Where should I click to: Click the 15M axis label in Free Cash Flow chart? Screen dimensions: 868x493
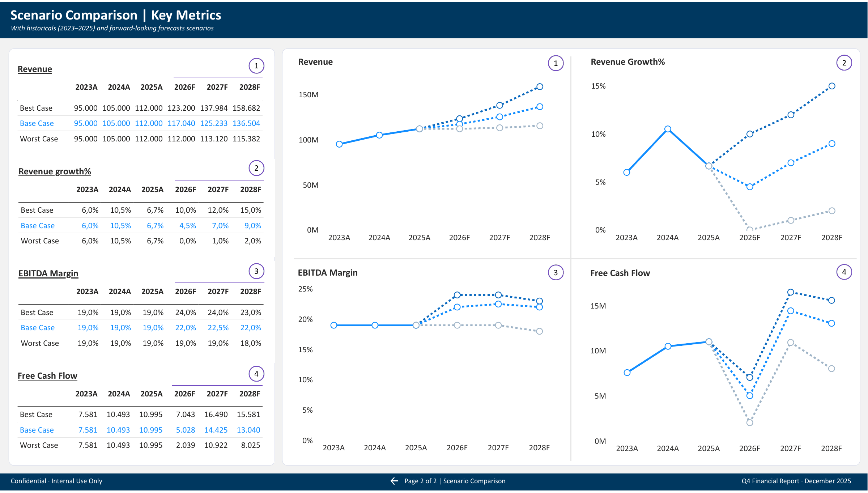click(x=598, y=306)
